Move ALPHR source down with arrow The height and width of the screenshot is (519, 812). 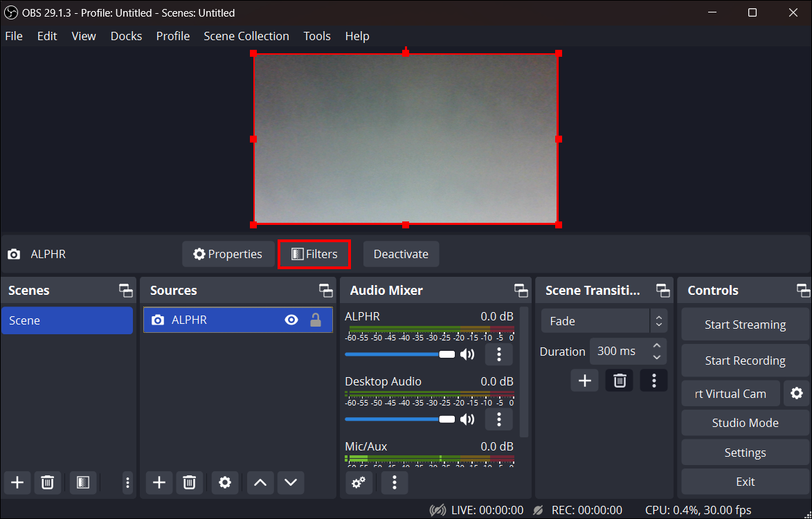[291, 482]
